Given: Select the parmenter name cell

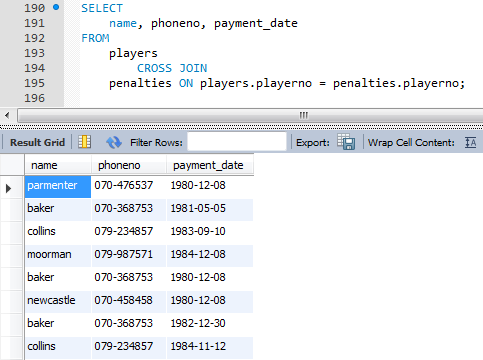Looking at the screenshot, I should coord(58,185).
